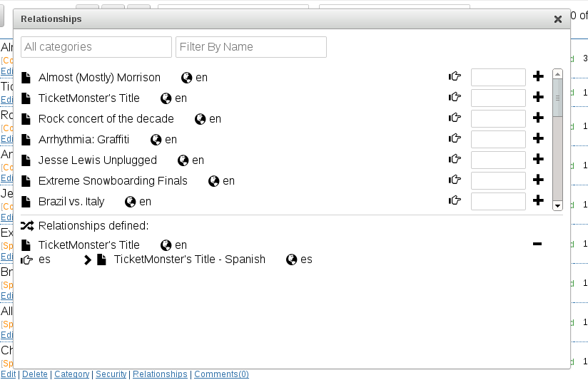The width and height of the screenshot is (588, 380).
Task: Click the list scrollbar thumb
Action: click(557, 98)
